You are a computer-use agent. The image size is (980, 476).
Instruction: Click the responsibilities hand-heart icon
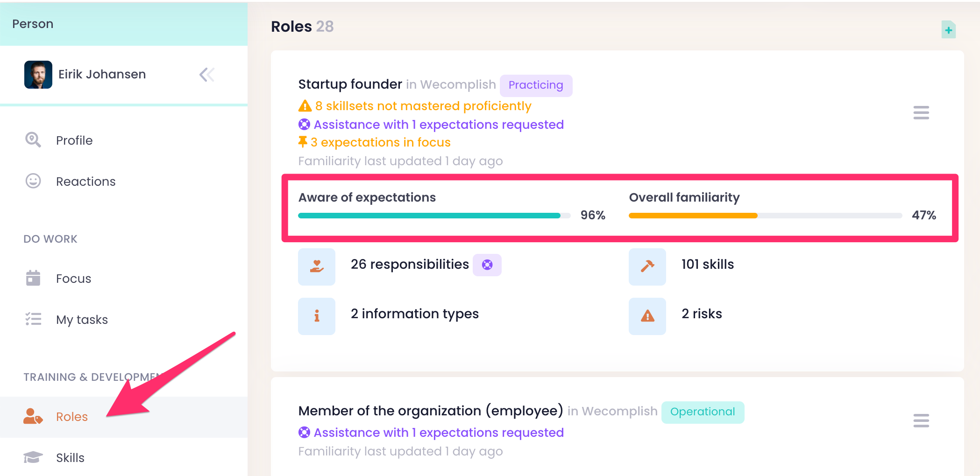pos(317,266)
